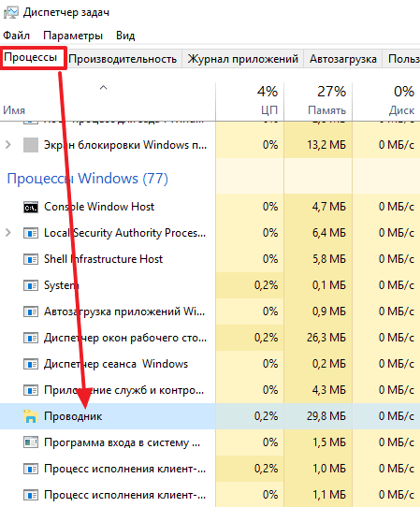Switch to the Производительность tab

point(123,59)
